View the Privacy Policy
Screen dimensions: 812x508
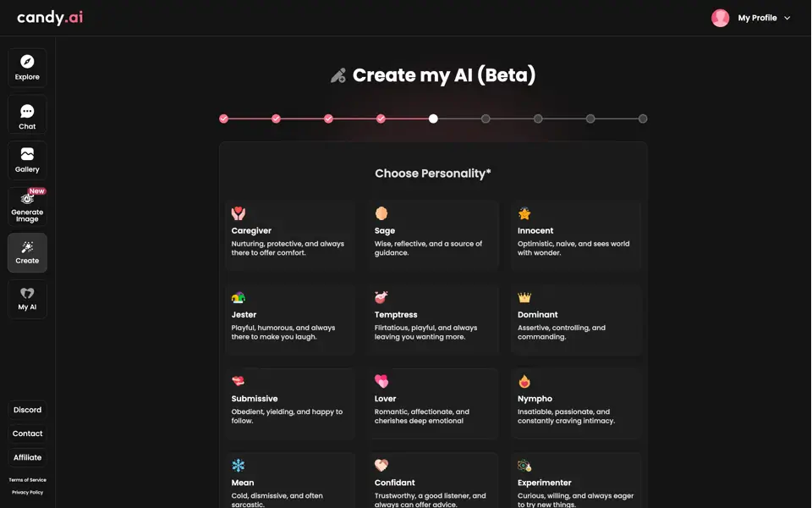point(28,492)
